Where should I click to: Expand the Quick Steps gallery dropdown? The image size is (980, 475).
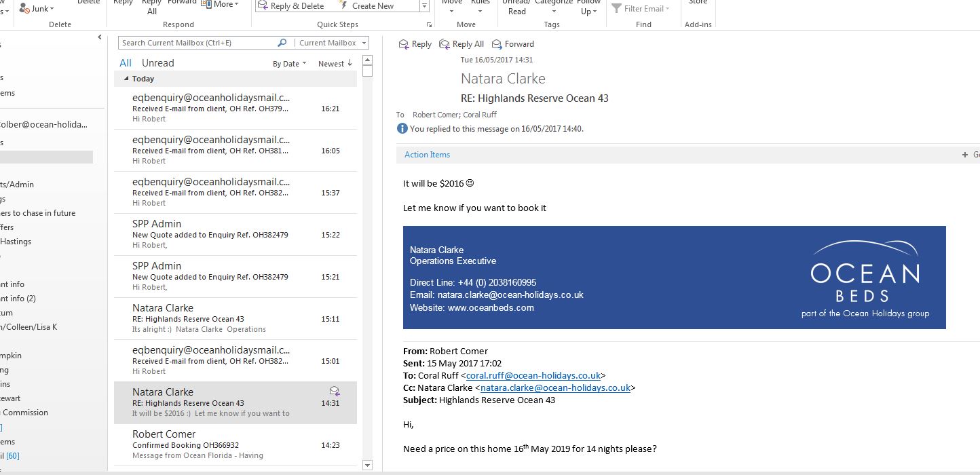coord(424,6)
